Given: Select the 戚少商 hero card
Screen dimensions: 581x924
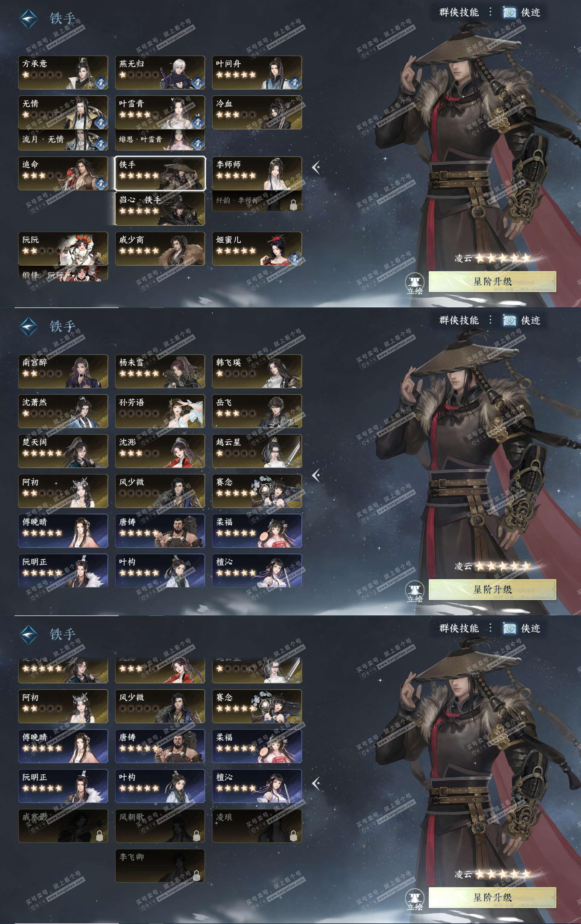Looking at the screenshot, I should 160,249.
